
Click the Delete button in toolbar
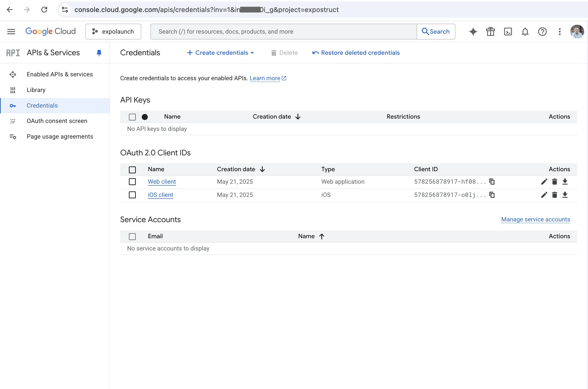click(284, 53)
